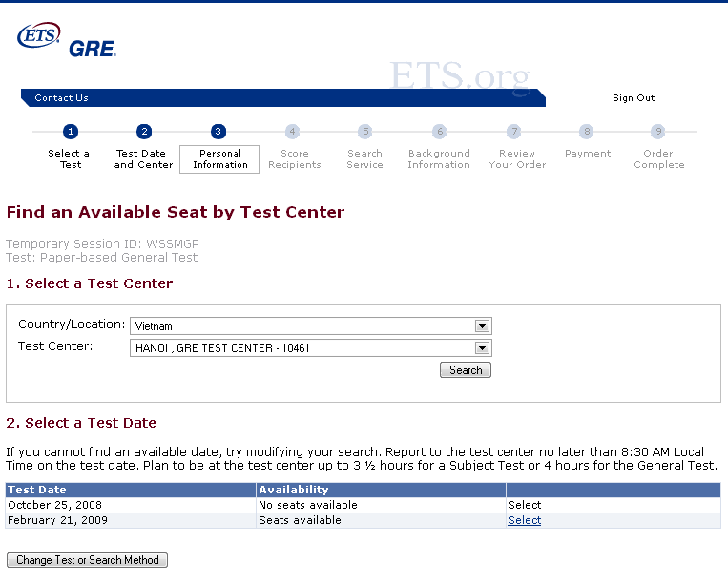The image size is (728, 586).
Task: Click step 4 circle icon
Action: [292, 132]
